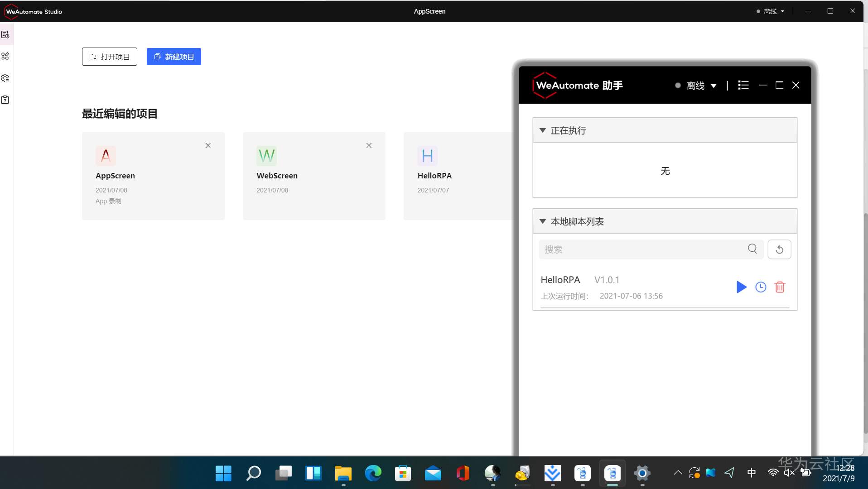The height and width of the screenshot is (489, 868).
Task: Open the Windows Start menu
Action: pos(223,474)
